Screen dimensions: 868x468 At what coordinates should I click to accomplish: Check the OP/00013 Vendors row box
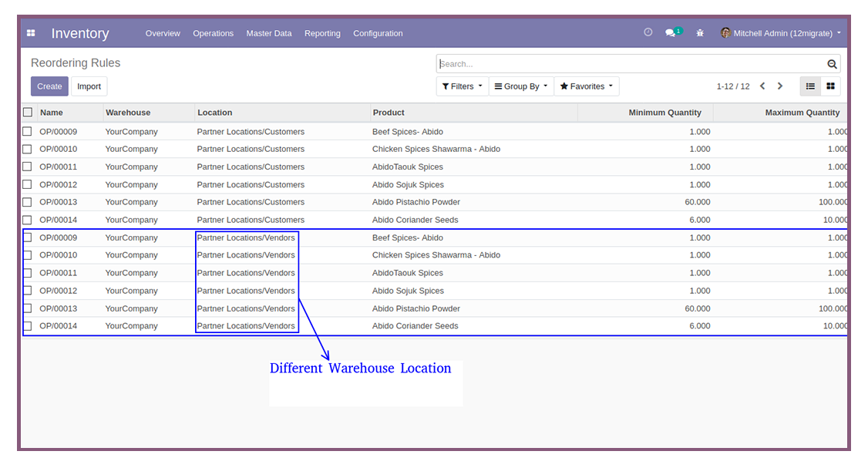28,308
